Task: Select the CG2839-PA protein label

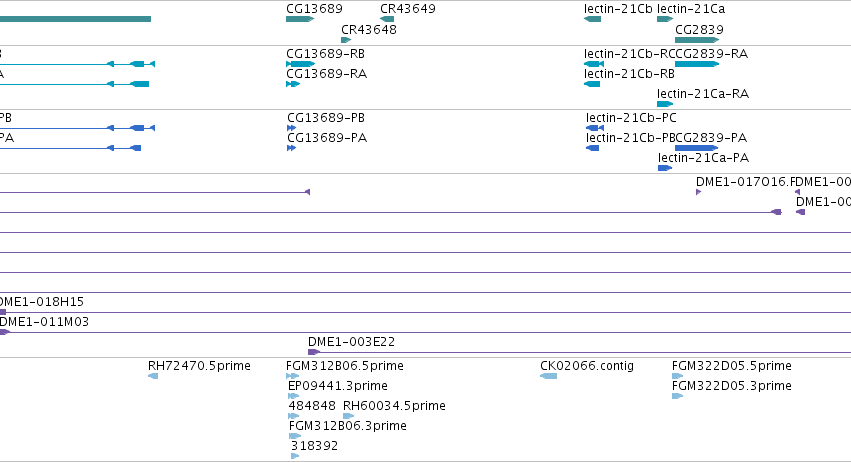Action: (711, 138)
